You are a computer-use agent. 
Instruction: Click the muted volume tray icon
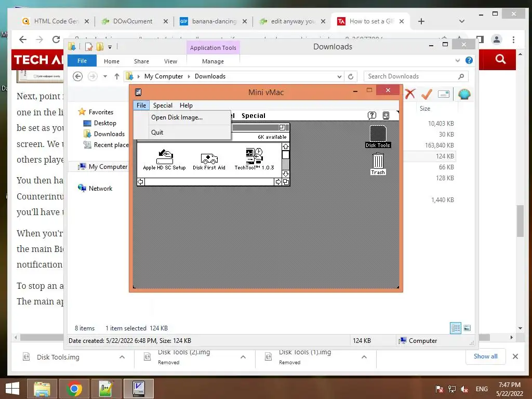coord(464,389)
